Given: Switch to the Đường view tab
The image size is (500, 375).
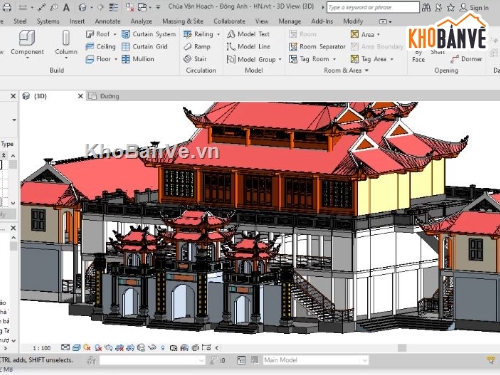Looking at the screenshot, I should click(103, 96).
